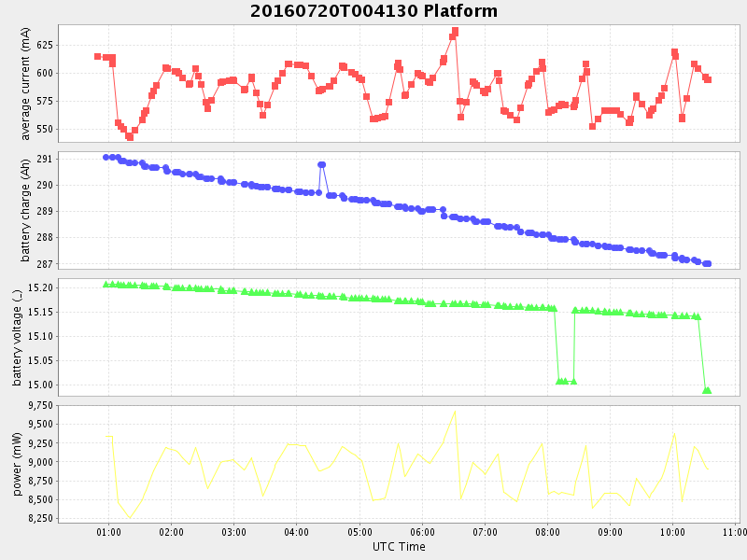Click the "average current (mA)" axis label
This screenshot has height=560, width=747.
25,84
